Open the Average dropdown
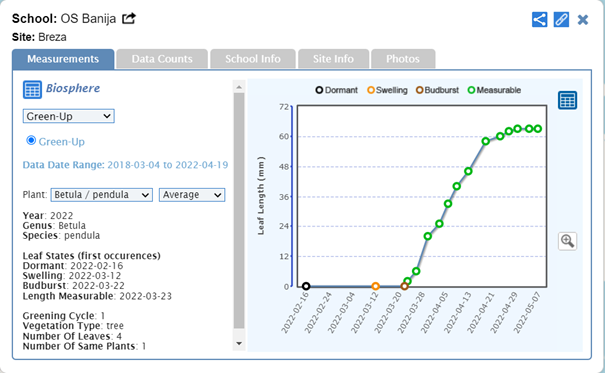The width and height of the screenshot is (605, 373). click(x=192, y=195)
